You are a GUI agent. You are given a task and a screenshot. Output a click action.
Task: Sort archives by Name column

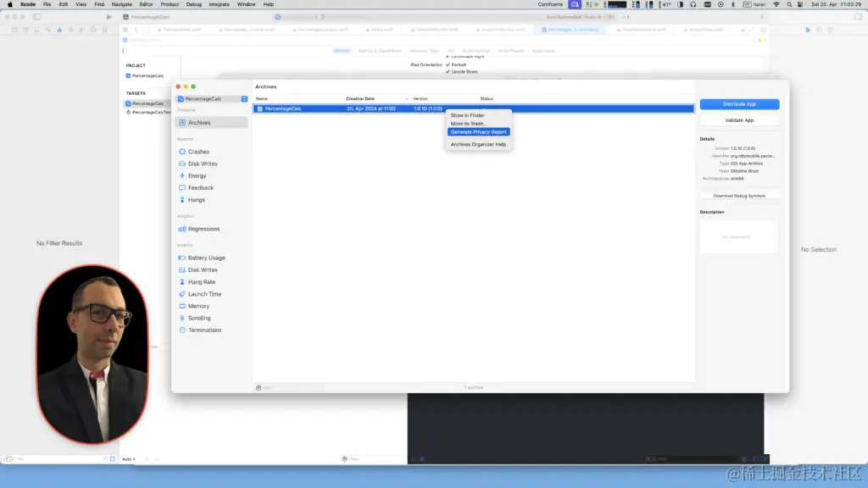pyautogui.click(x=261, y=98)
